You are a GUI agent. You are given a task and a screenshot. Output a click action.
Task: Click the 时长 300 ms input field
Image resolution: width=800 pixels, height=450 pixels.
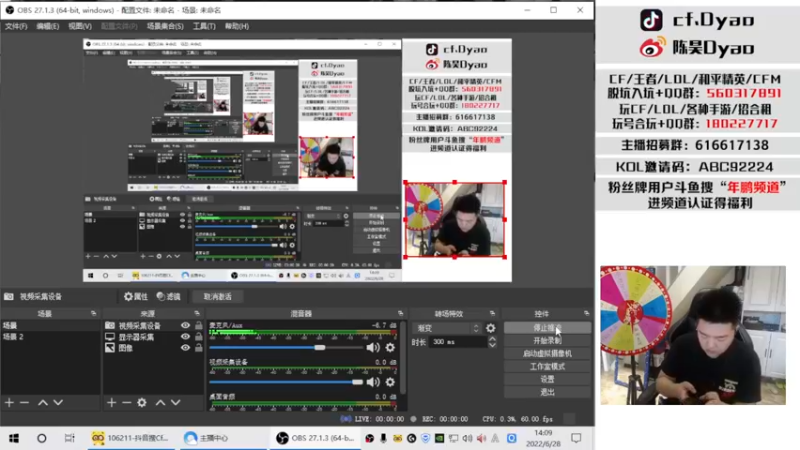(458, 342)
